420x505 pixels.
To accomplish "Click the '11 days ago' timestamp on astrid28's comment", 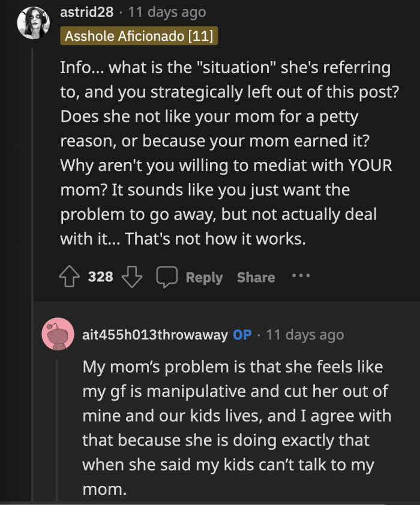I will 166,11.
